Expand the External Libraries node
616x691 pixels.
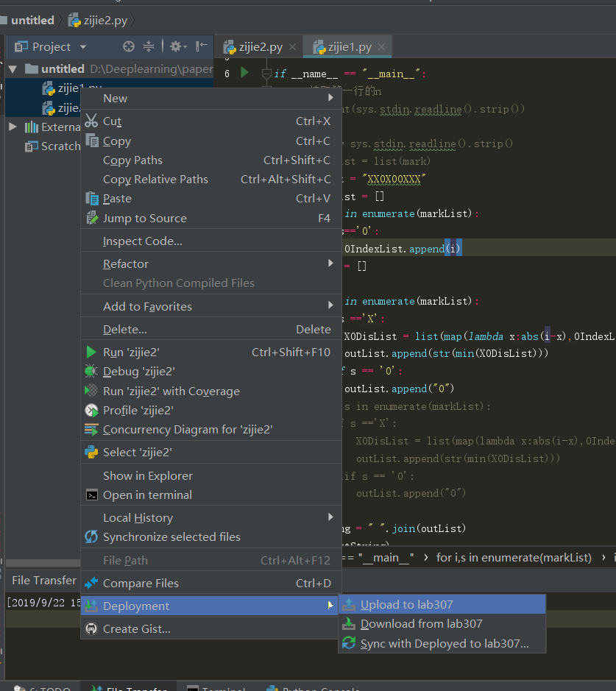13,127
